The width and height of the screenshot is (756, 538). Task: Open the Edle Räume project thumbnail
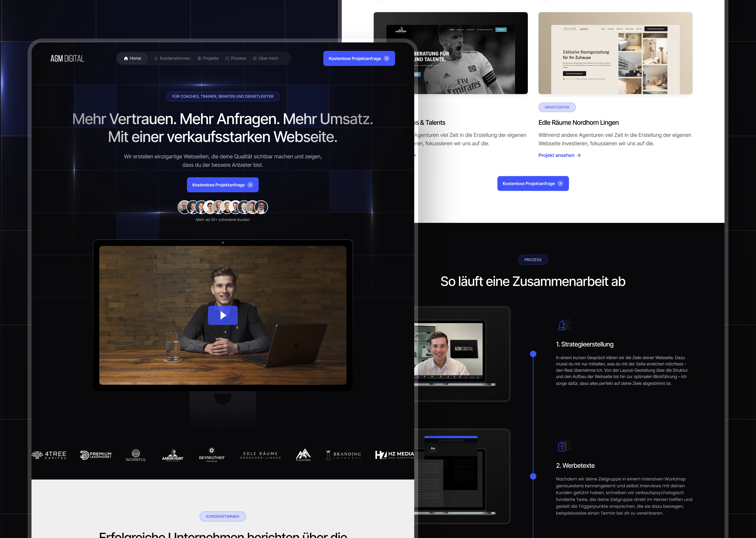(615, 53)
